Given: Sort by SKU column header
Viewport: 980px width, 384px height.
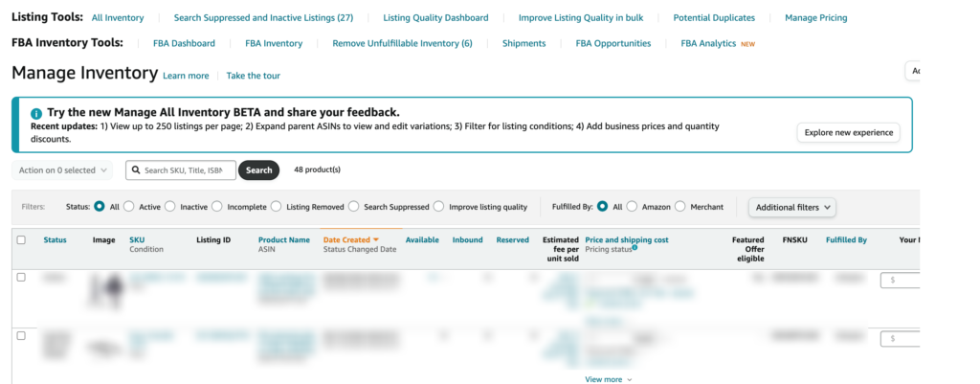Looking at the screenshot, I should [x=137, y=239].
